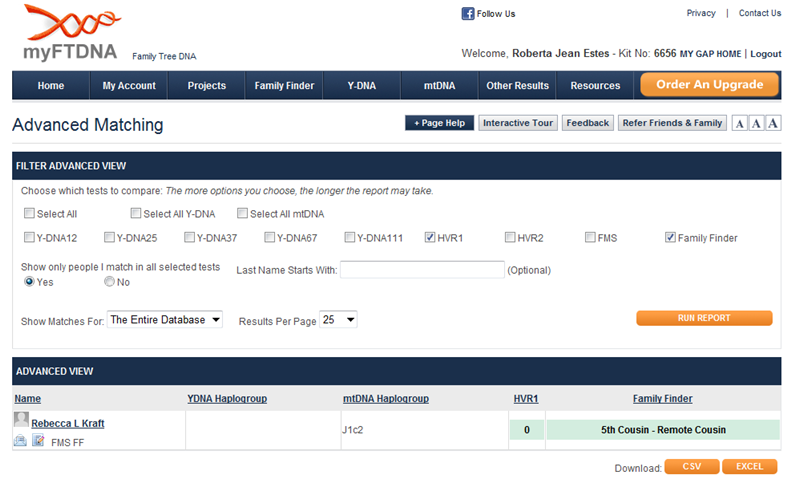Select the largest font size icon
This screenshot has height=485, width=786.
click(773, 123)
